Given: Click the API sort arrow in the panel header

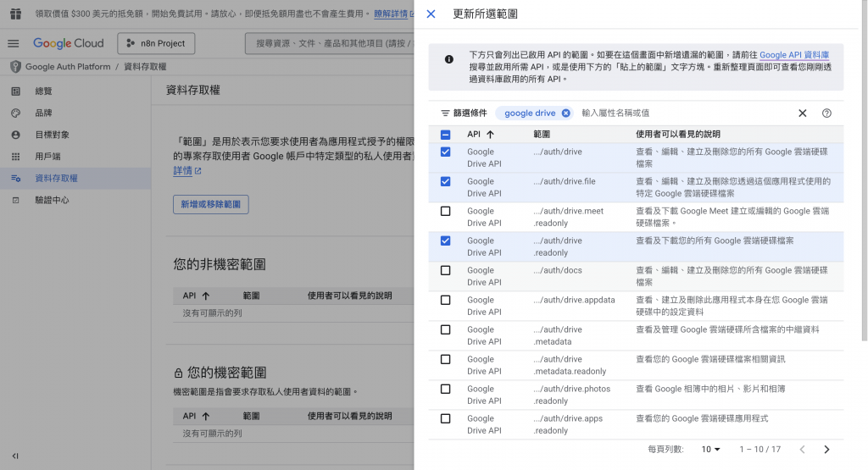Looking at the screenshot, I should point(490,135).
